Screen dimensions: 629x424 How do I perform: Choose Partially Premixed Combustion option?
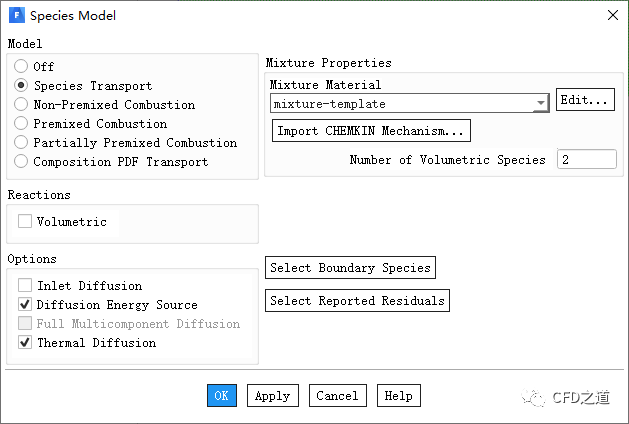click(21, 143)
